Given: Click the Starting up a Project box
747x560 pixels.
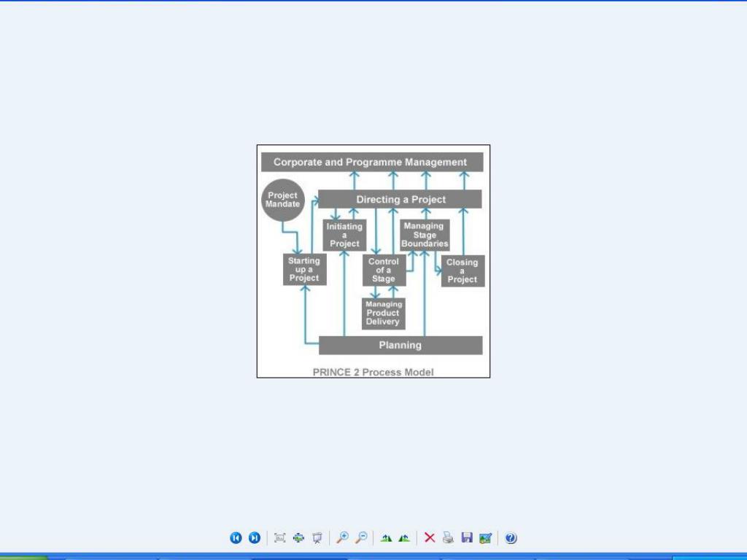Looking at the screenshot, I should coord(304,270).
